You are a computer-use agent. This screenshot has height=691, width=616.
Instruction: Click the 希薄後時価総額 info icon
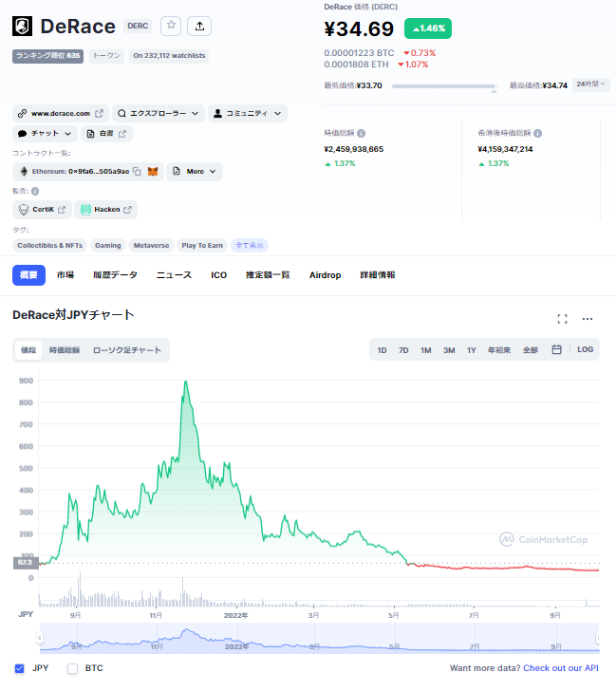[537, 133]
